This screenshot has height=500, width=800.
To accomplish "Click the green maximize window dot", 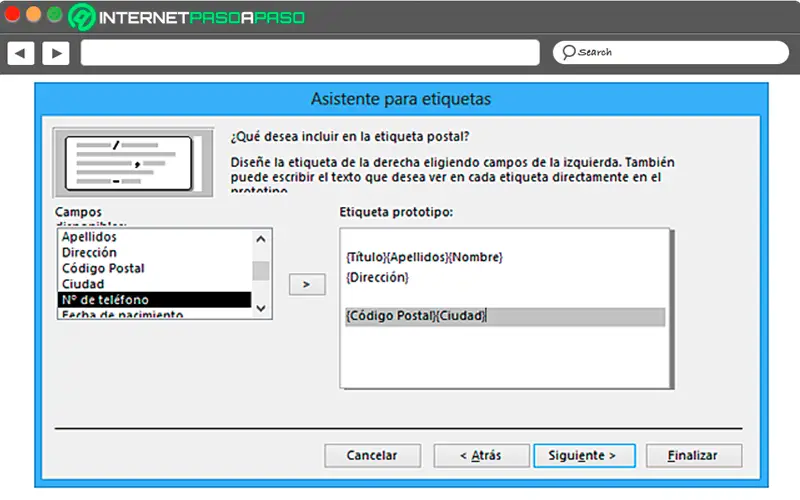I will coord(55,15).
